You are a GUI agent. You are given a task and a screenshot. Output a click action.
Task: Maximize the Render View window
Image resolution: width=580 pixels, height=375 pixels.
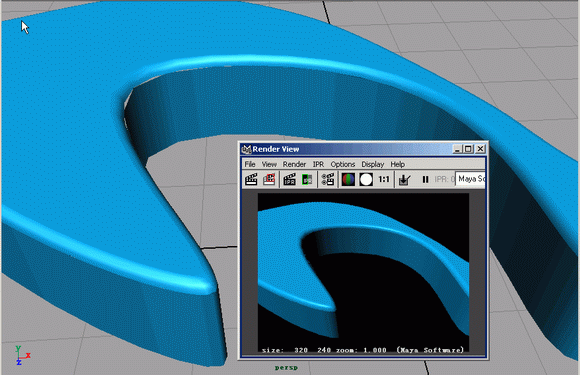click(x=468, y=149)
